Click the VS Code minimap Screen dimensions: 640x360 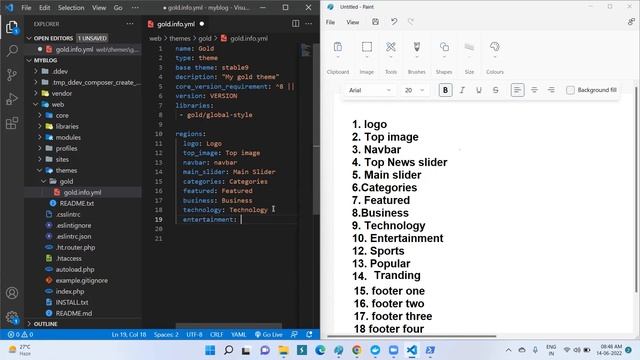(x=306, y=51)
